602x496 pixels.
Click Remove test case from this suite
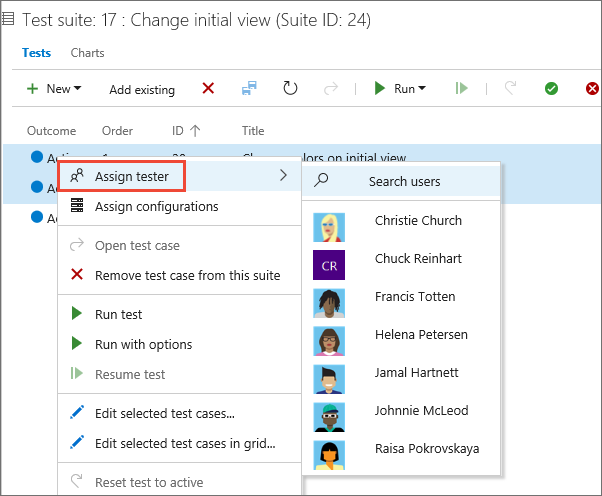(187, 275)
